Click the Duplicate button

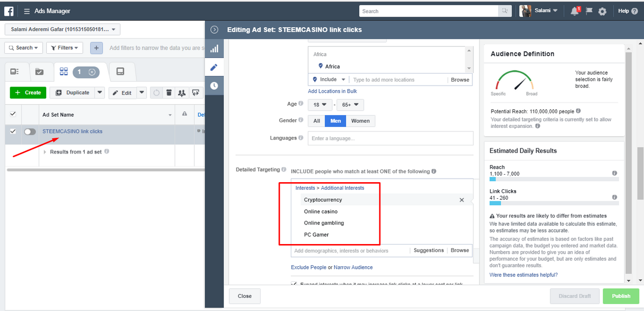click(72, 93)
